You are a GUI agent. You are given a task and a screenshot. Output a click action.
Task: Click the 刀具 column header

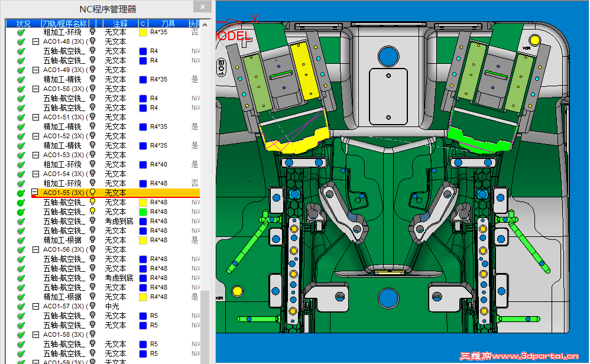[x=168, y=24]
